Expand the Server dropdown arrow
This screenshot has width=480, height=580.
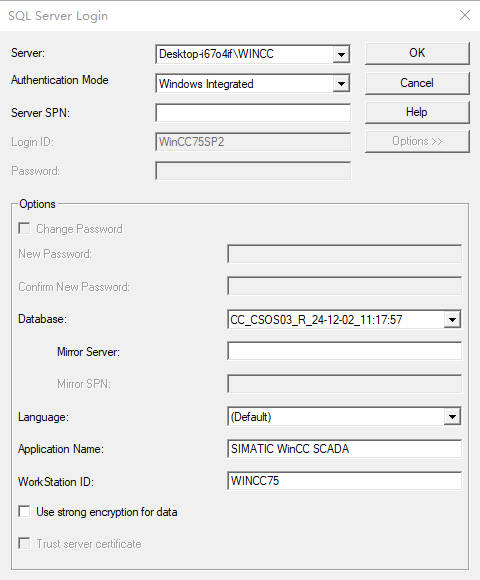[x=341, y=55]
